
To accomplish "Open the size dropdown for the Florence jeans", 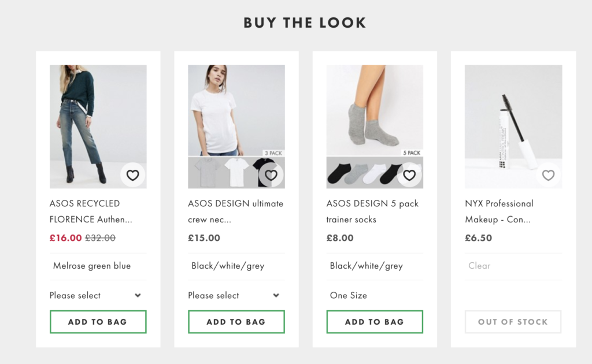I will [97, 295].
